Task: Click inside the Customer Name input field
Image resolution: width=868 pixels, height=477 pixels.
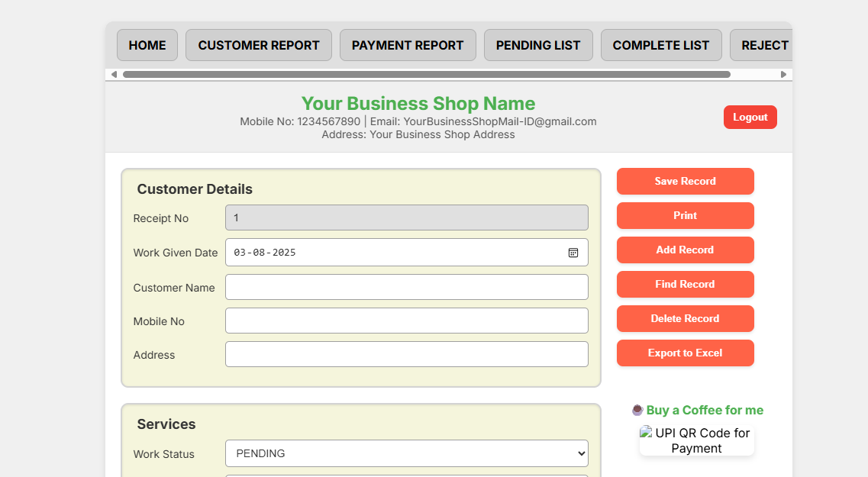Action: click(407, 287)
